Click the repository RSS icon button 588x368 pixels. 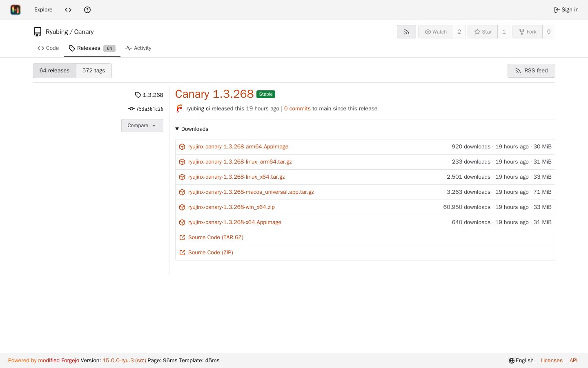406,32
